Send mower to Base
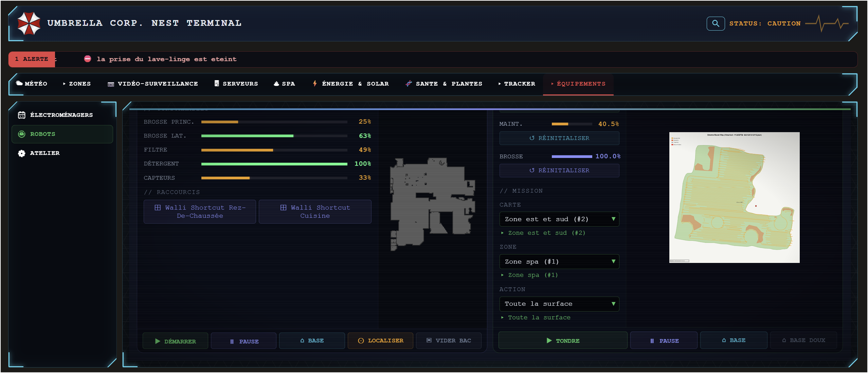Screen dimensions: 868x373 (734, 340)
